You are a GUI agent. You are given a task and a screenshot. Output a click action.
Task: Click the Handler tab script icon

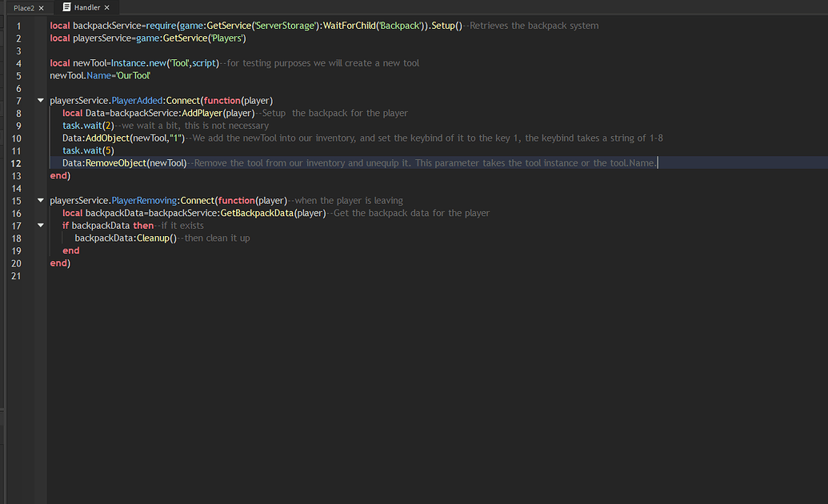(66, 7)
